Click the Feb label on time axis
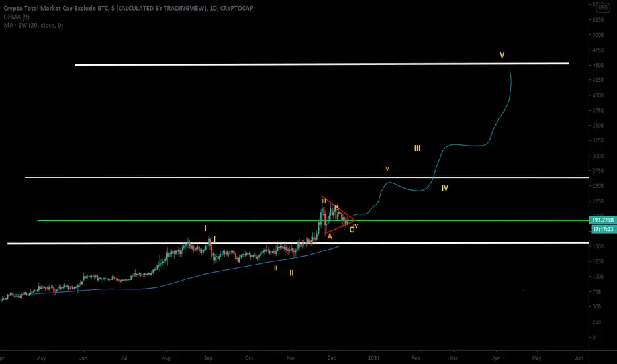The image size is (617, 364). (x=416, y=358)
